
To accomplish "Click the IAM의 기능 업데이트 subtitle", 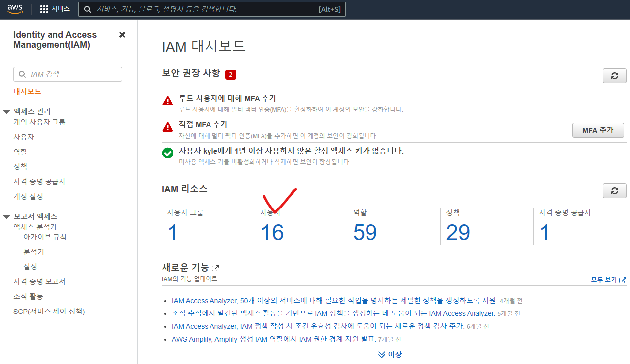I will tap(190, 279).
